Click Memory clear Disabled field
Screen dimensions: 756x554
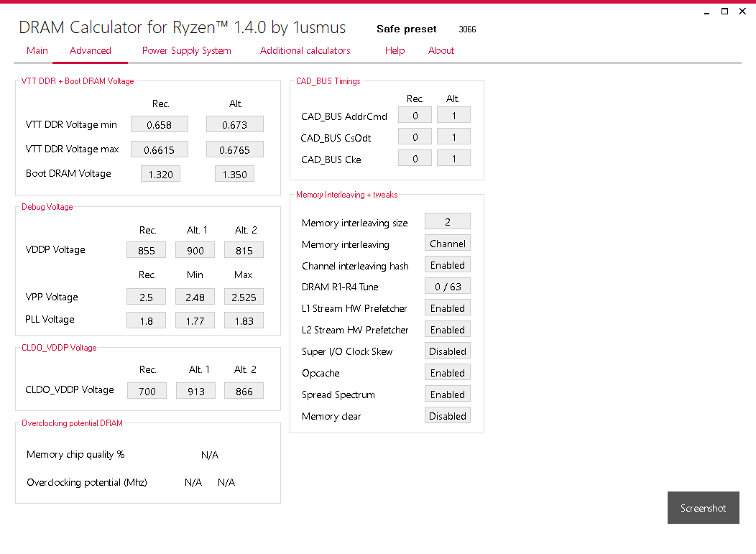point(448,415)
